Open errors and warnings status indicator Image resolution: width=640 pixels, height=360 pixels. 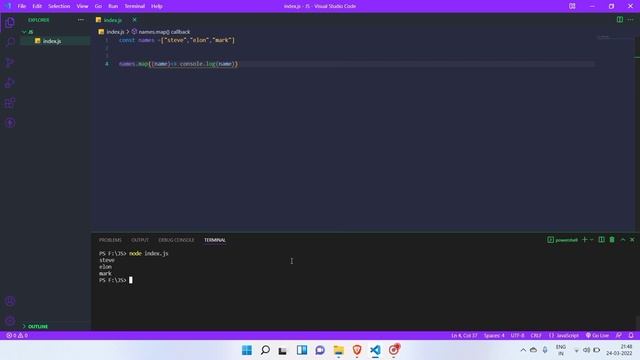coord(17,336)
